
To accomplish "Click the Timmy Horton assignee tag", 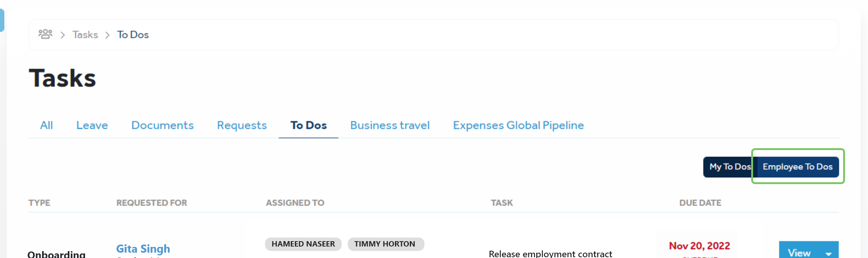I will (x=385, y=244).
